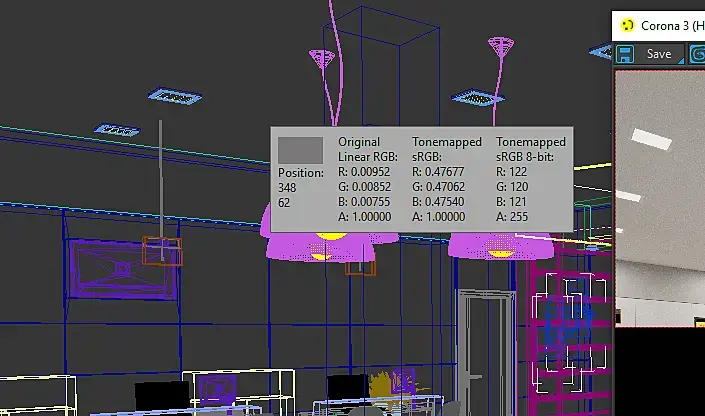
Task: Click the position value '62'
Action: tap(284, 203)
